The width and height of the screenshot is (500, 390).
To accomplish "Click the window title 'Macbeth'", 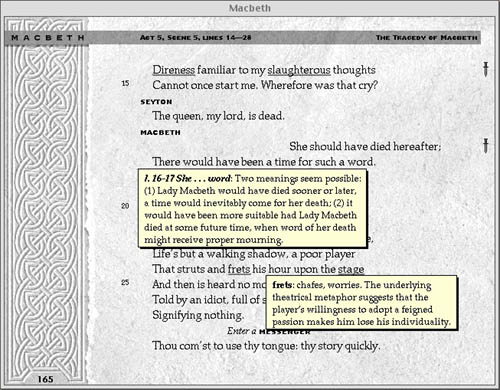I will click(x=250, y=8).
